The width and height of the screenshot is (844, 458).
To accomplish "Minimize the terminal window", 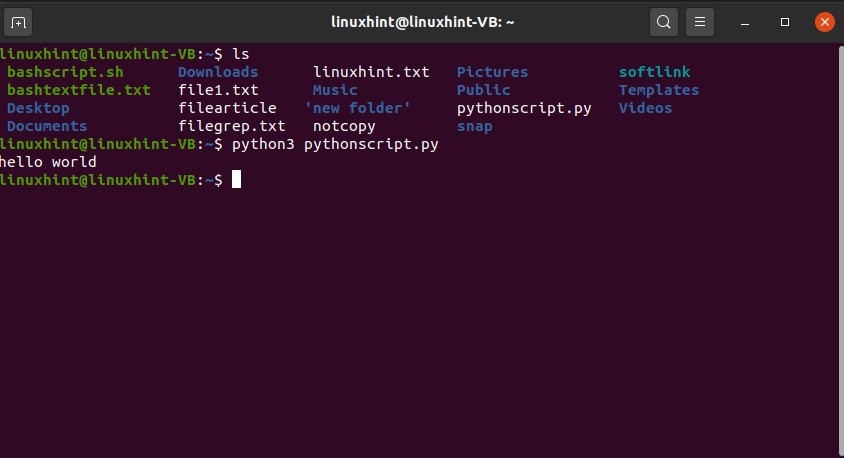I will point(749,21).
